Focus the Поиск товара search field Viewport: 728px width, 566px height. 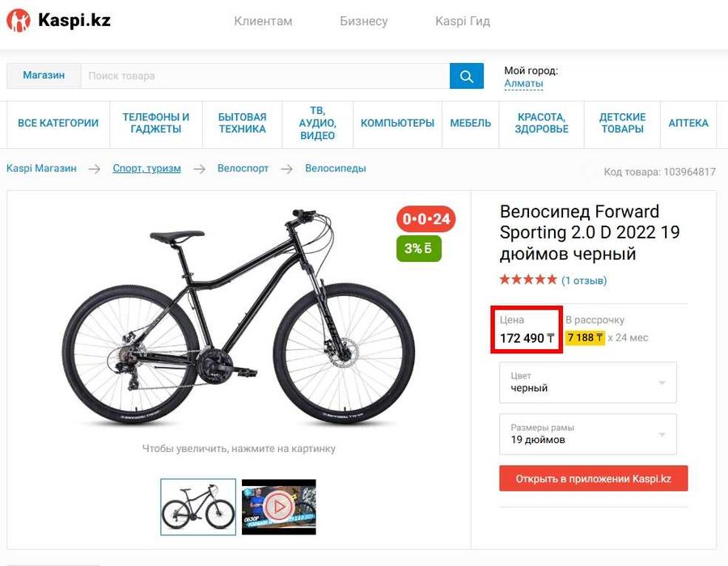(264, 76)
